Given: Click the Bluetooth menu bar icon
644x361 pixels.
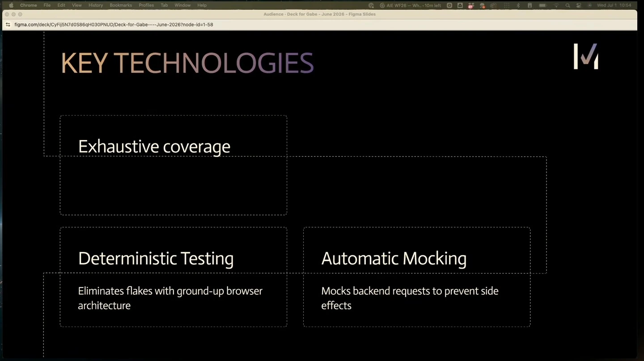Looking at the screenshot, I should click(x=518, y=5).
